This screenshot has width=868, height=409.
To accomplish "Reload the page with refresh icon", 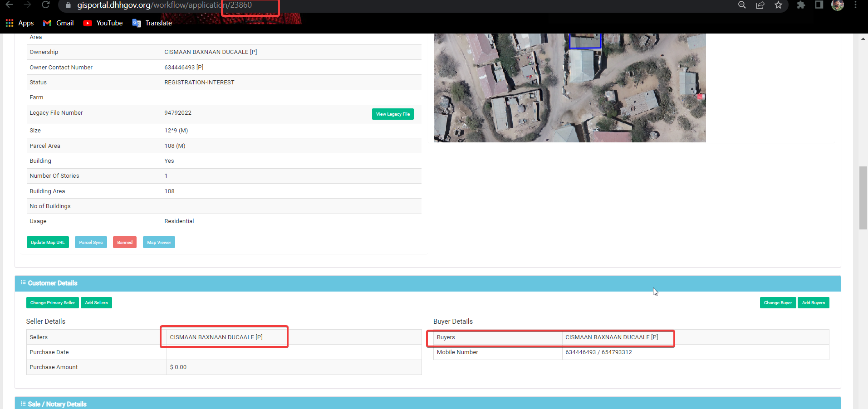I will (x=45, y=5).
